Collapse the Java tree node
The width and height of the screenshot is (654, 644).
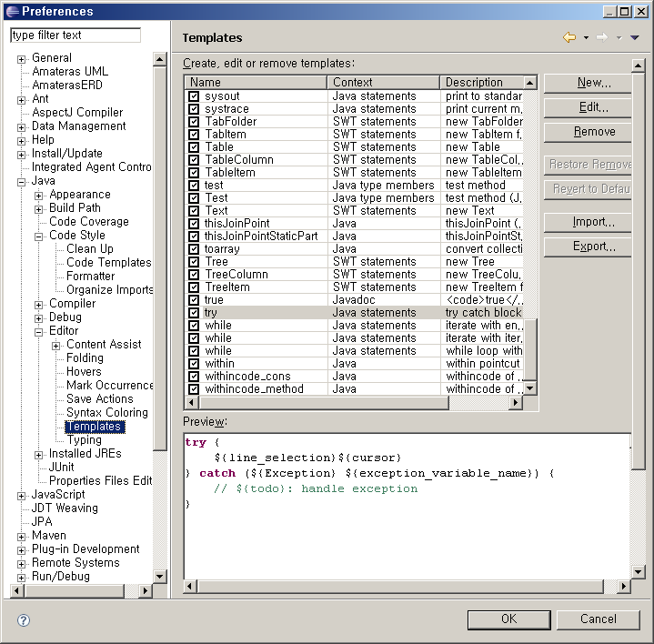click(x=22, y=181)
